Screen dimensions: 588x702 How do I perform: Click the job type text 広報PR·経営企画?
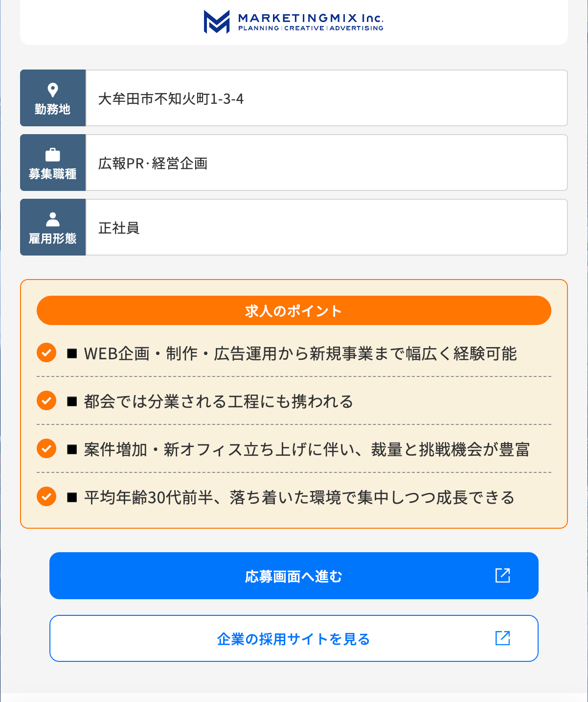pos(153,164)
